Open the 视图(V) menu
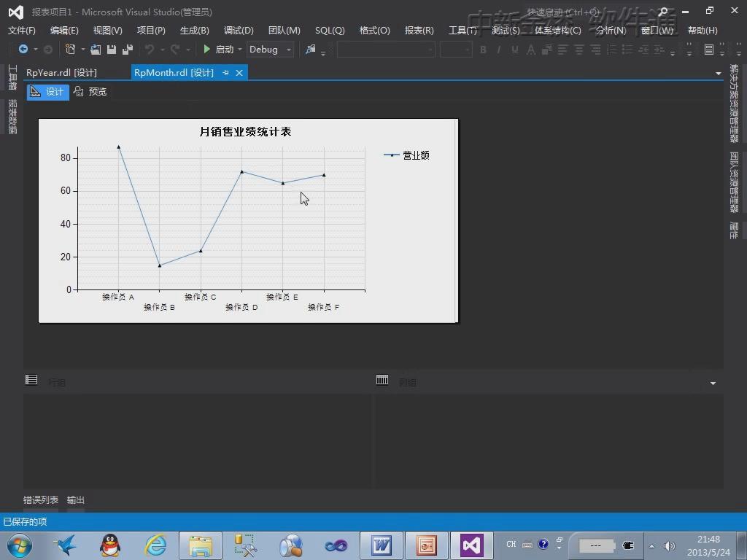Viewport: 747px width, 560px height. click(108, 31)
